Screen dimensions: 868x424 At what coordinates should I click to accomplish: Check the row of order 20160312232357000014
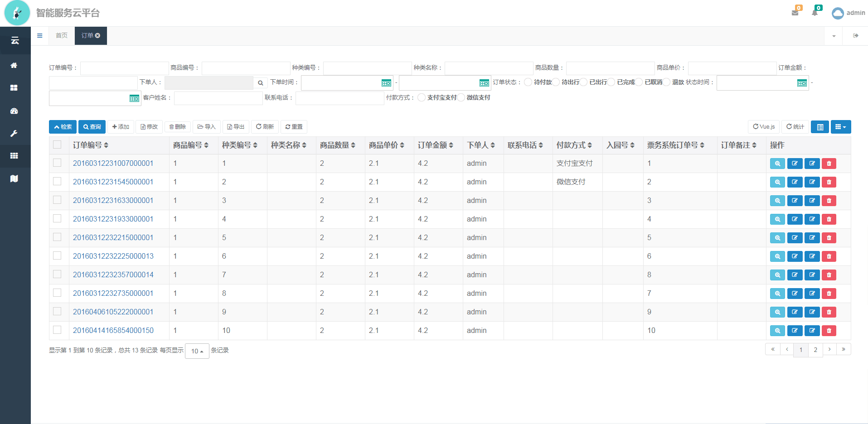tap(57, 274)
